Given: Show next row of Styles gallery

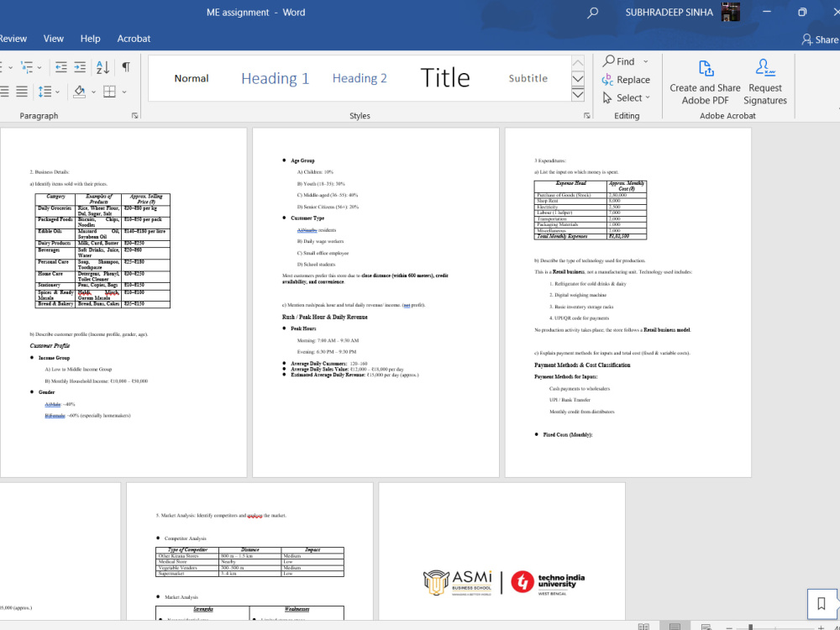Looking at the screenshot, I should 578,79.
